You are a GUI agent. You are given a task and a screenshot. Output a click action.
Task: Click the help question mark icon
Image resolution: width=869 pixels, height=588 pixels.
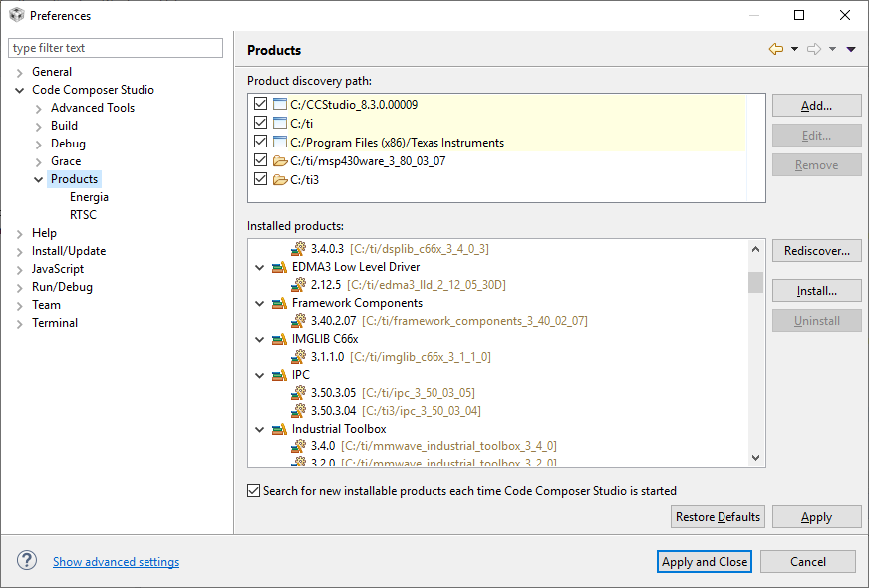[x=27, y=561]
